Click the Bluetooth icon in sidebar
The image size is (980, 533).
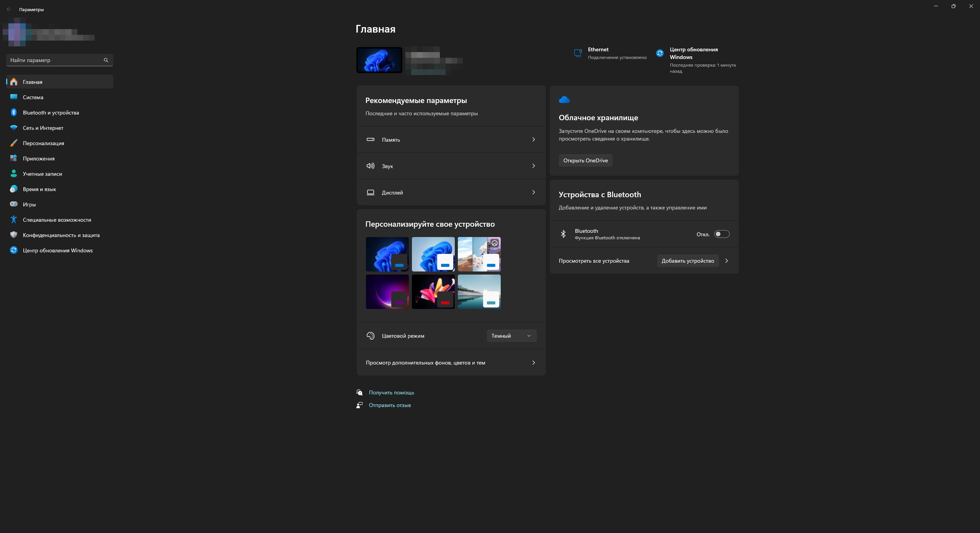tap(14, 113)
